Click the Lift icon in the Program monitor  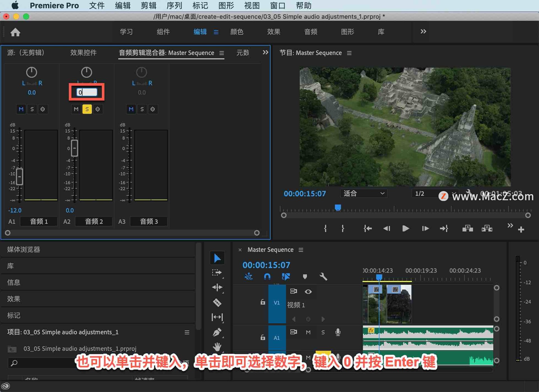467,228
